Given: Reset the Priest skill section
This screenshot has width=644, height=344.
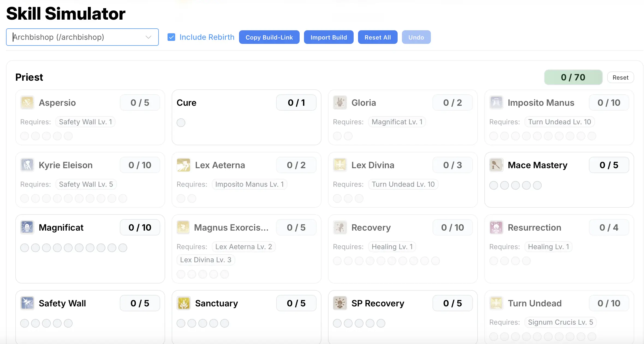Looking at the screenshot, I should coord(620,77).
